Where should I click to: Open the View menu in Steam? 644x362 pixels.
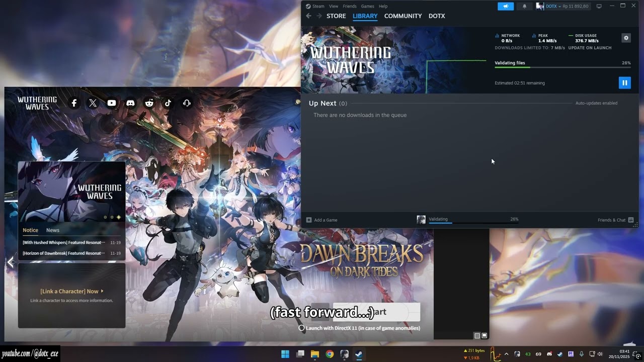[x=334, y=6]
